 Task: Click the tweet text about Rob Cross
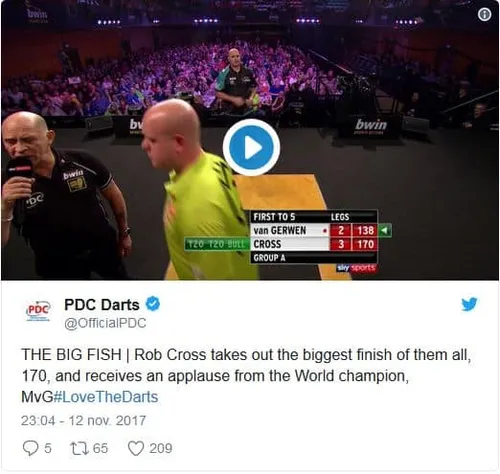[246, 376]
